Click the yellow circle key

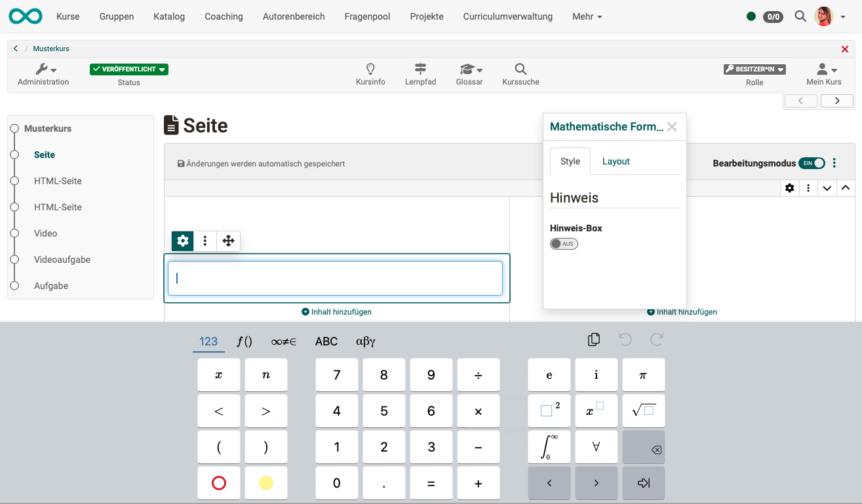(x=265, y=483)
